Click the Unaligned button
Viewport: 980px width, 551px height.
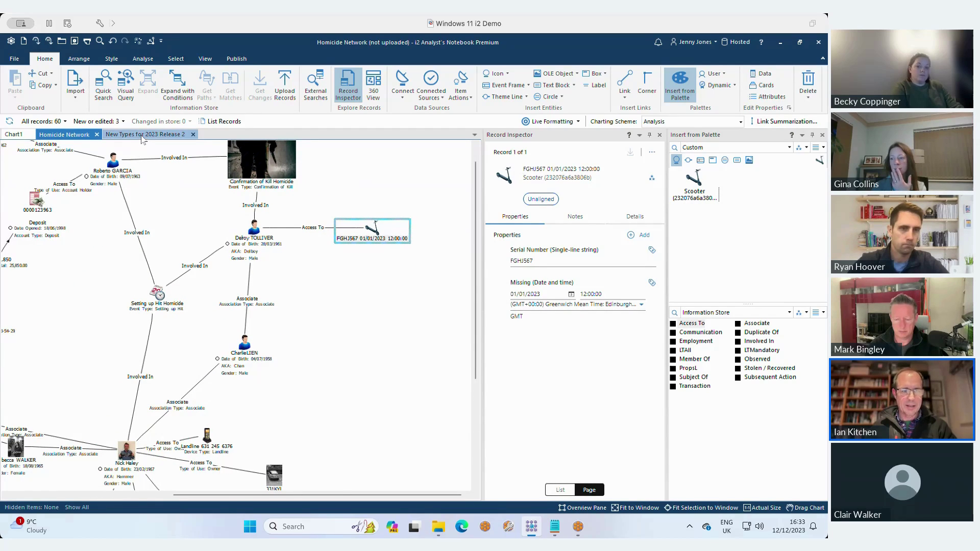point(541,199)
